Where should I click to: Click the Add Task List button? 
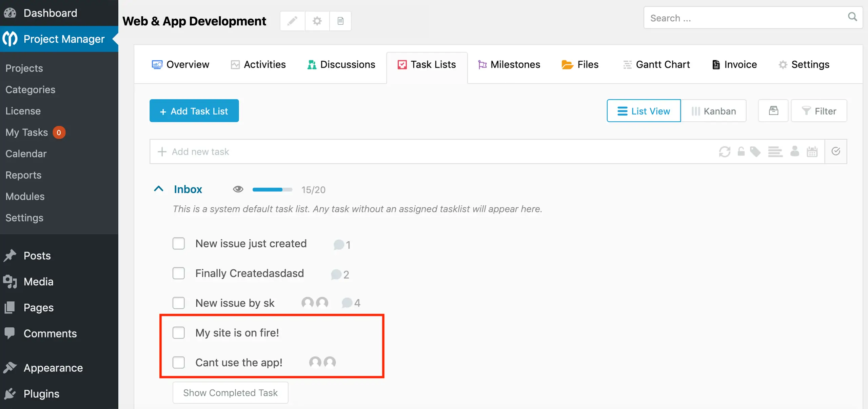pos(194,110)
